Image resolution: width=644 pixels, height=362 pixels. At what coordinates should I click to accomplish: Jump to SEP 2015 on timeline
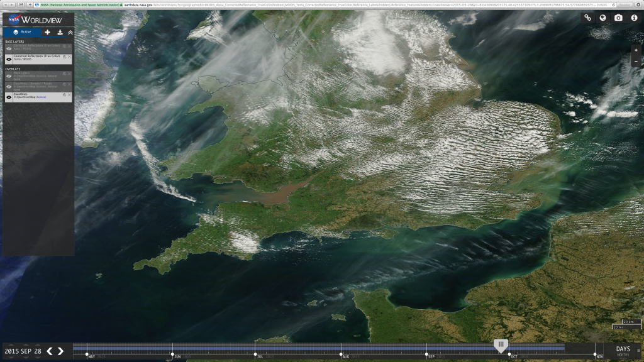tap(436, 357)
